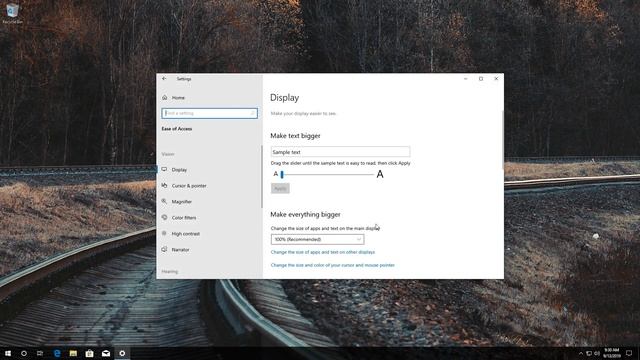
Task: Open the Windows Start menu
Action: point(8,353)
